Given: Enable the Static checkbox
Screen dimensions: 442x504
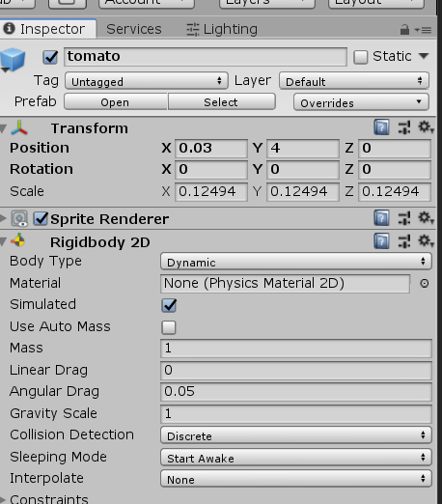Looking at the screenshot, I should click(361, 57).
